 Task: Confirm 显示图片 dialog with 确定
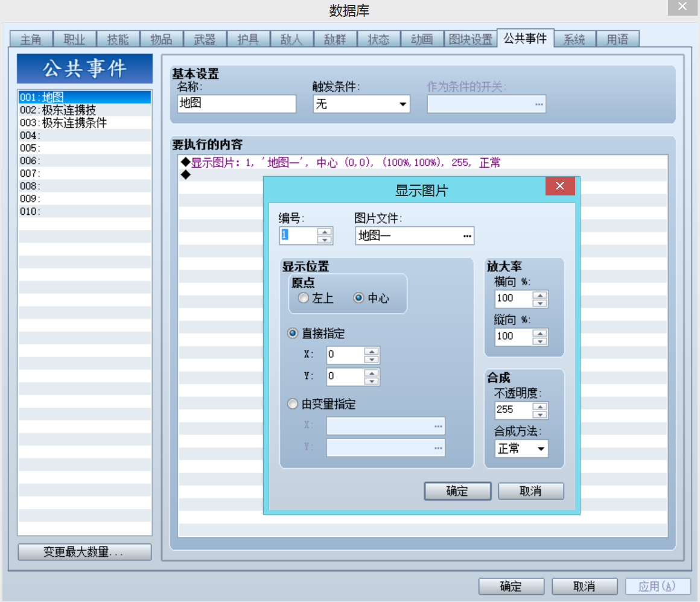click(457, 491)
